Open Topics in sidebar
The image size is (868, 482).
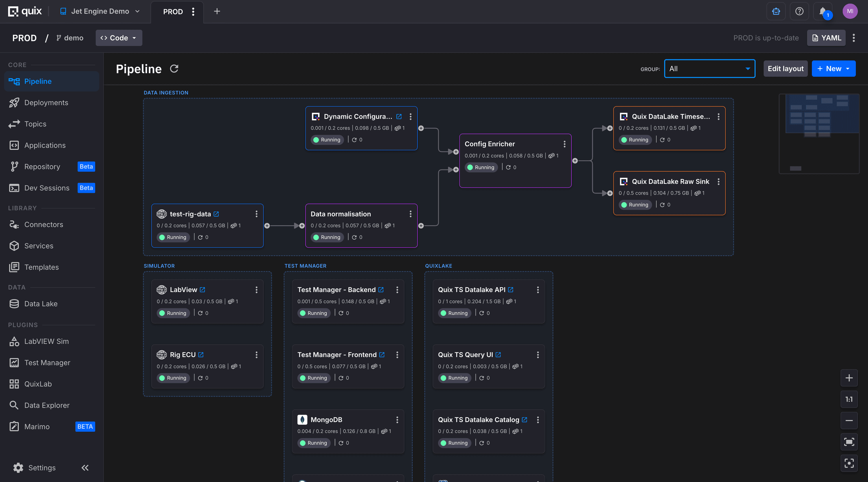click(x=52, y=124)
